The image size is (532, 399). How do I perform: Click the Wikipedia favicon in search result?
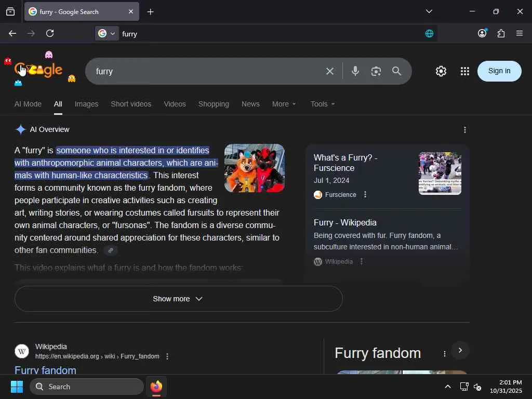22,351
